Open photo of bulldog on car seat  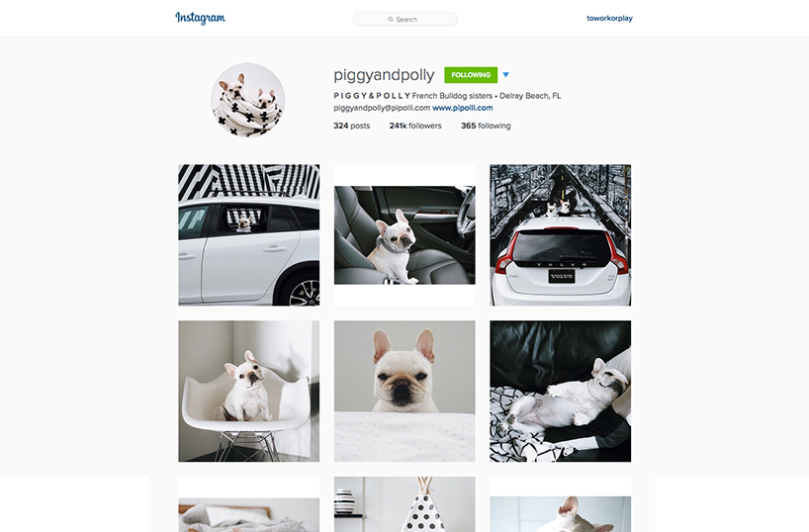pos(404,235)
